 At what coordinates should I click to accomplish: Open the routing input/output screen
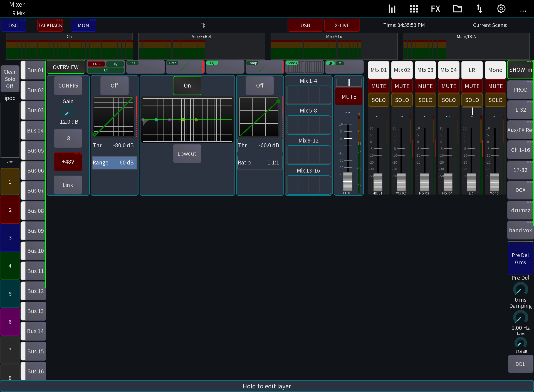coord(479,9)
